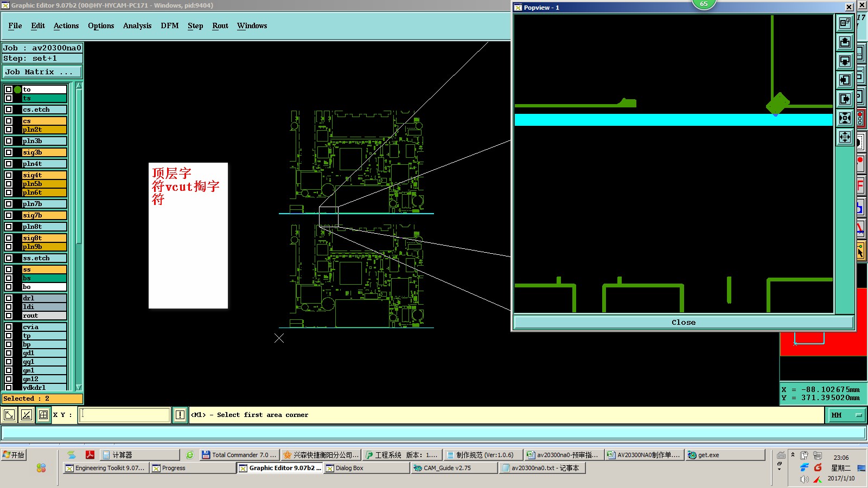868x488 pixels.
Task: Toggle the grid snap icon next to XY
Action: [x=43, y=415]
